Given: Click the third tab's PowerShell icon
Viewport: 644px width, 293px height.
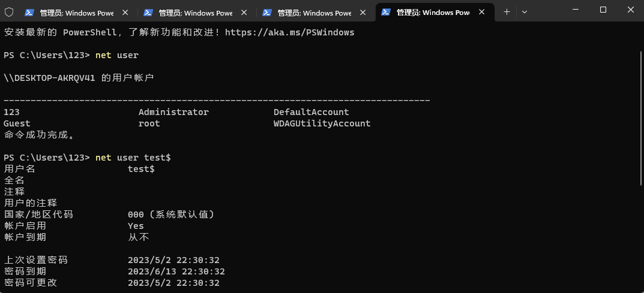Looking at the screenshot, I should 267,13.
